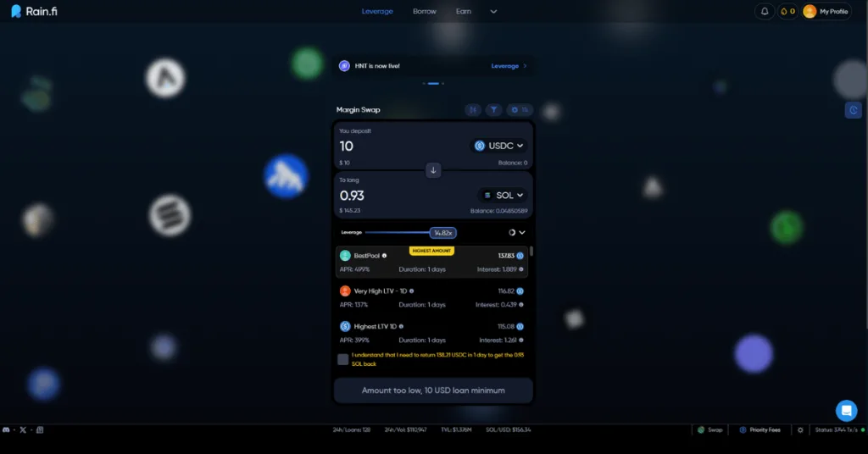868x454 pixels.
Task: Click the Highest LTV 1D info icon
Action: [401, 326]
